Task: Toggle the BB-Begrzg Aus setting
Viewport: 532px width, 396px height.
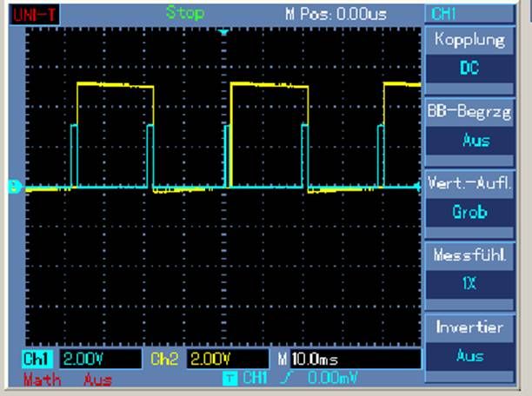Action: pyautogui.click(x=470, y=141)
